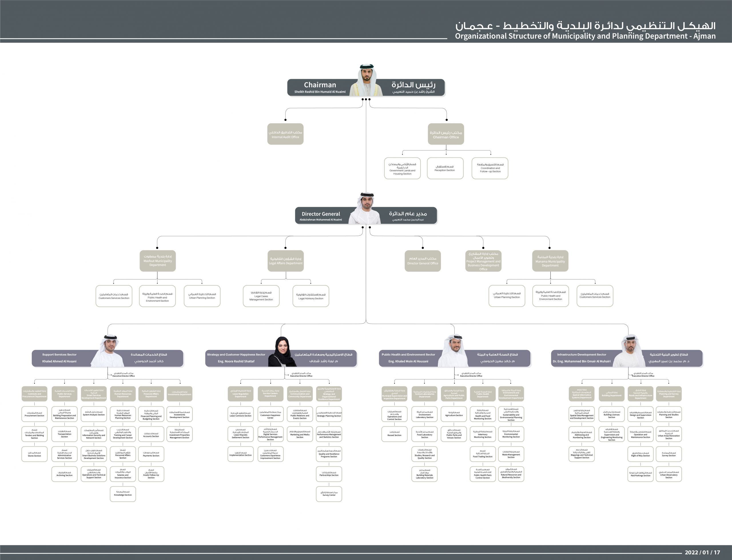
Task: Select Public Health and Environment Sector title
Action: coord(408,355)
